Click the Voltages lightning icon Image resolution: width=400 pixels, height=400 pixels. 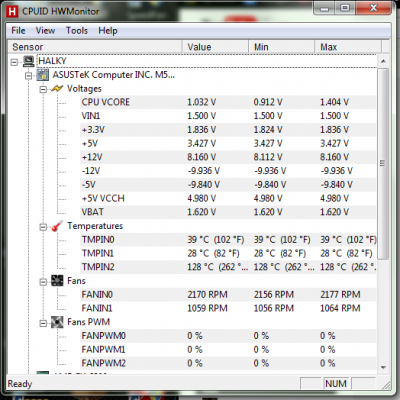57,89
